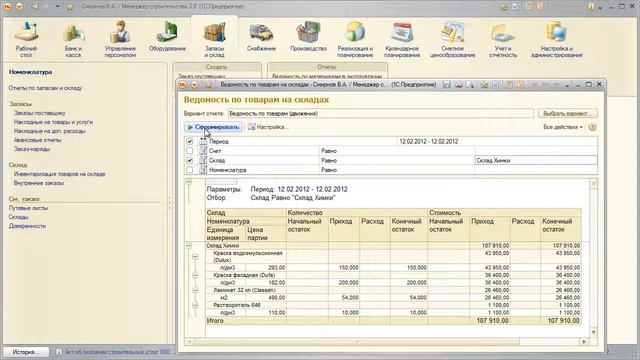Open Внутренние заказы in the left panel
This screenshot has width=640, height=360.
[x=39, y=183]
